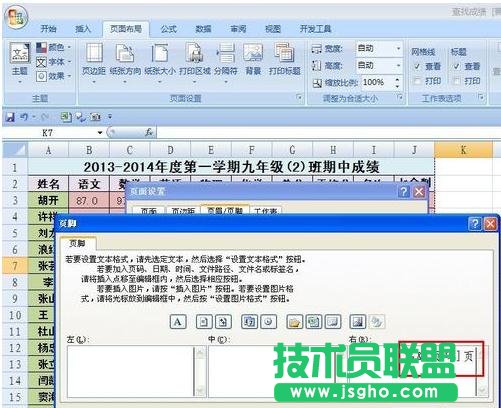Viewport: 501px width, 408px height.
Task: Switch to the 公式 ribbon tab
Action: pyautogui.click(x=169, y=29)
